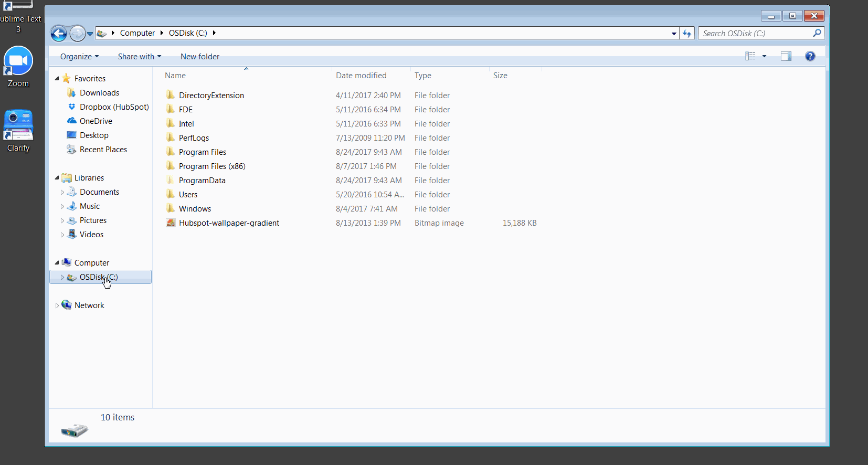Click the Refresh button beside address bar
868x465 pixels.
click(x=687, y=34)
